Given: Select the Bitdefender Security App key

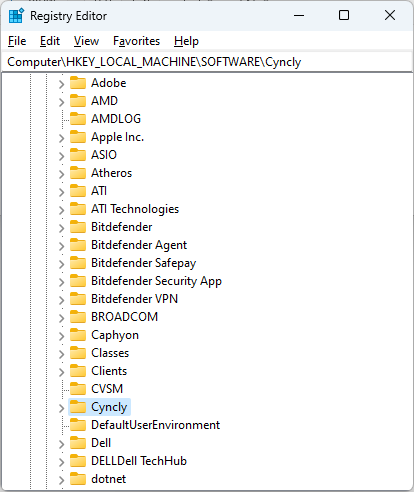Looking at the screenshot, I should pyautogui.click(x=156, y=281).
